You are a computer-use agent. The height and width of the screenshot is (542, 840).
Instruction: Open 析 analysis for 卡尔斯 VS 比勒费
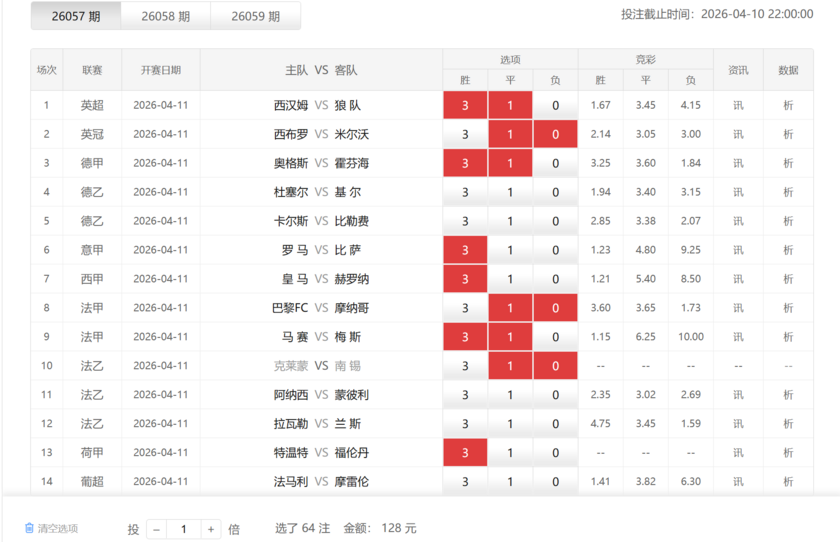tap(788, 221)
